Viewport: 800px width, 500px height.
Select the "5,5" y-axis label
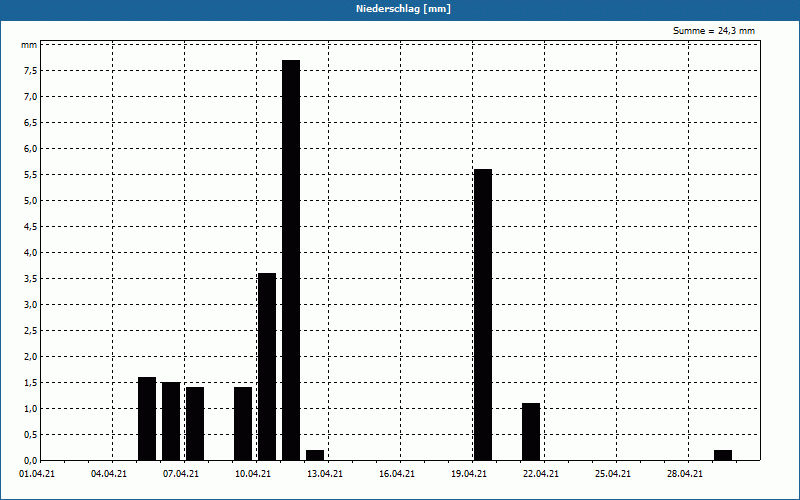click(31, 174)
